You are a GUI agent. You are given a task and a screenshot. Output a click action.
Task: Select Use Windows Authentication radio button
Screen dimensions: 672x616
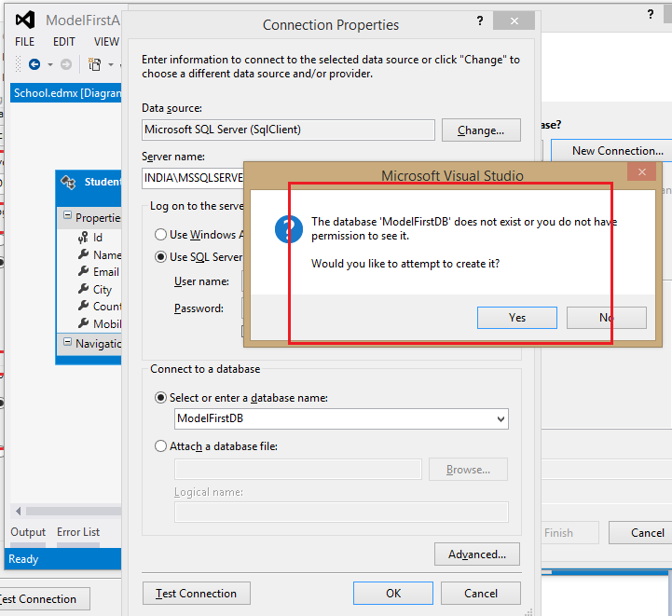pyautogui.click(x=160, y=234)
